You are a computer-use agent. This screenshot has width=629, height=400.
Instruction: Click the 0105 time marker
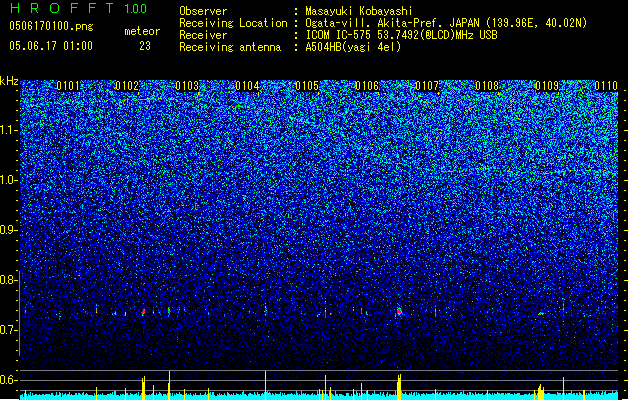click(307, 86)
